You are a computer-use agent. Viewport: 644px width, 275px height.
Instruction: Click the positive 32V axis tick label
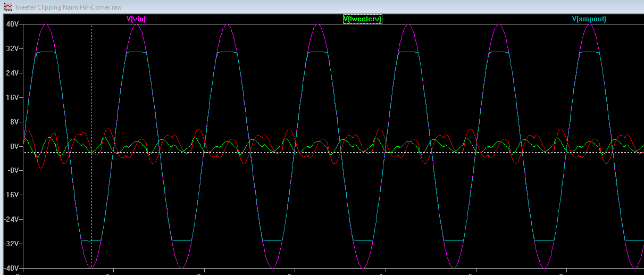12,48
